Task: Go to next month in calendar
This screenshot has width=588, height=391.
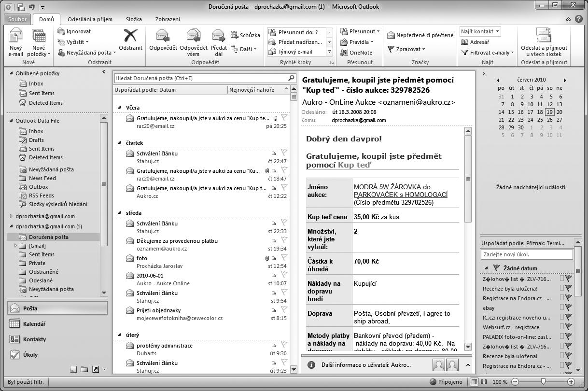Action: 565,80
